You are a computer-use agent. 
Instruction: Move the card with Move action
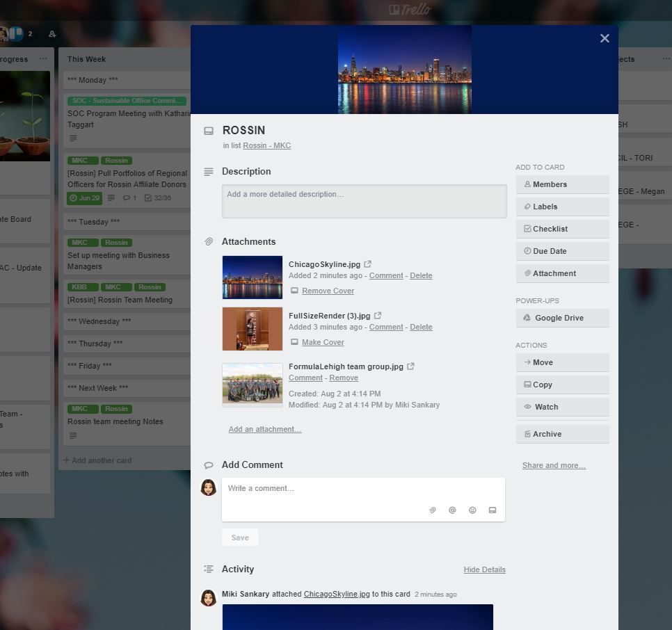pyautogui.click(x=562, y=363)
